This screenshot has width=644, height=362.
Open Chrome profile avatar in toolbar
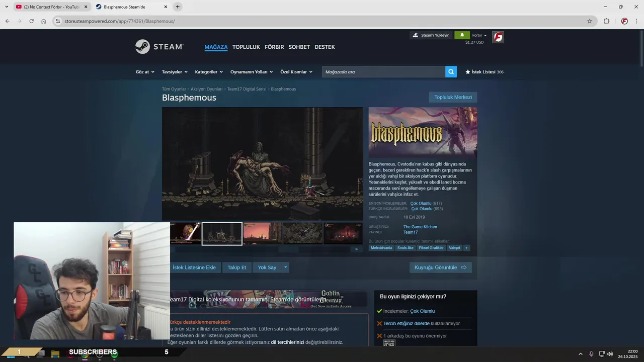[624, 21]
